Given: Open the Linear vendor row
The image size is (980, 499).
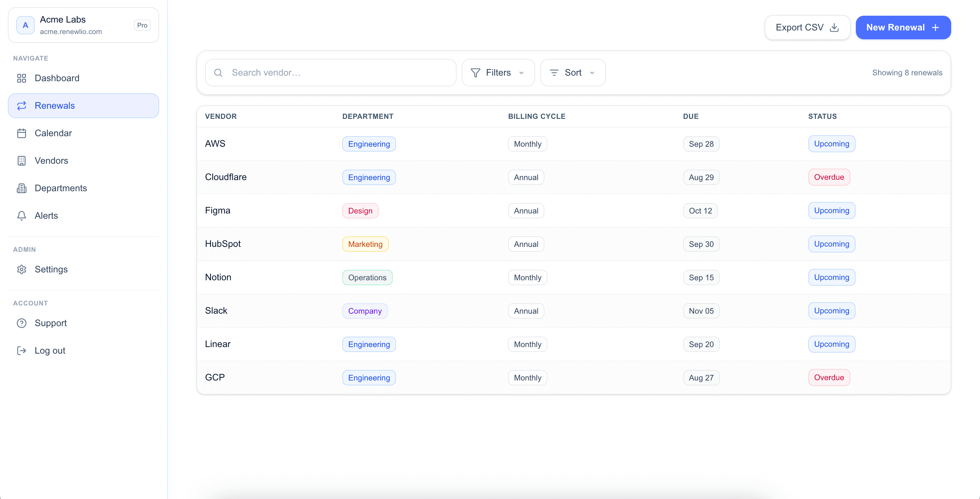Looking at the screenshot, I should [x=574, y=344].
